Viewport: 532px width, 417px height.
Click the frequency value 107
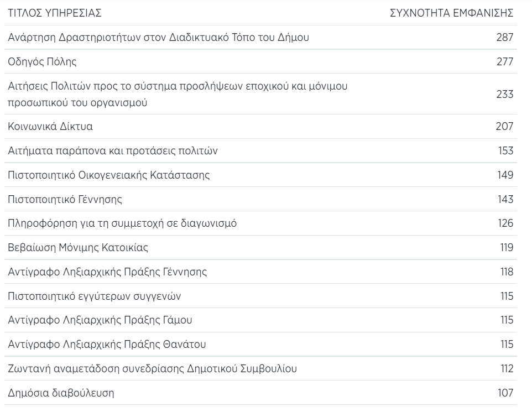tap(505, 393)
